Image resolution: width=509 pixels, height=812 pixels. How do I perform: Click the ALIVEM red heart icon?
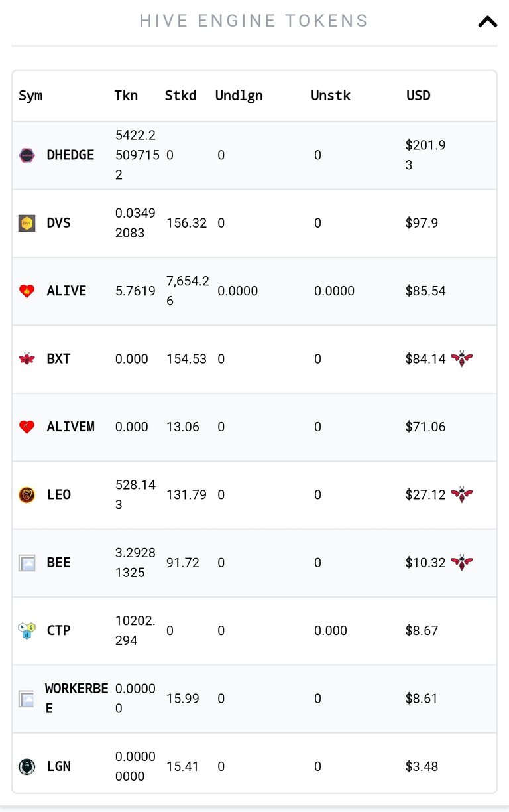pos(27,427)
